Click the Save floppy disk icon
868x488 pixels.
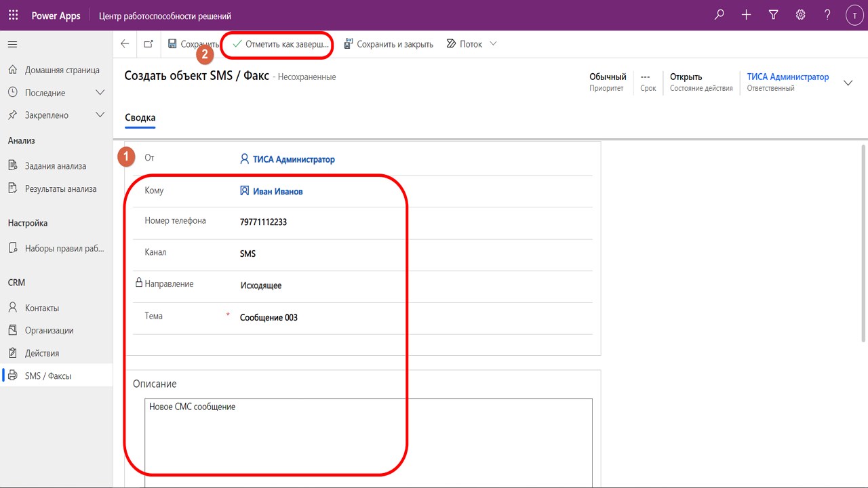172,44
